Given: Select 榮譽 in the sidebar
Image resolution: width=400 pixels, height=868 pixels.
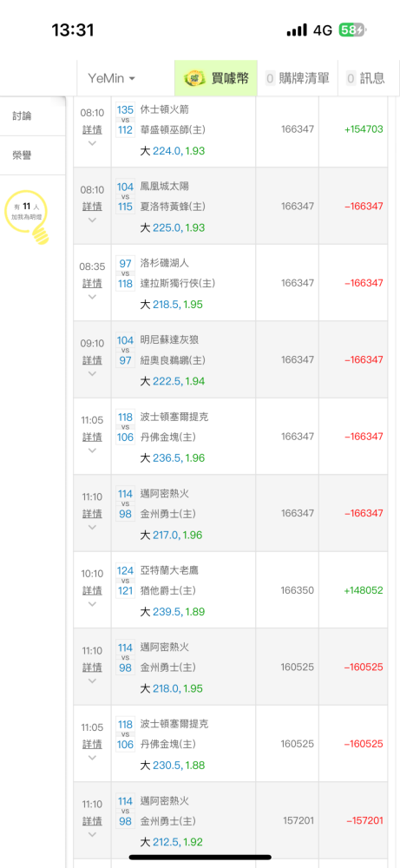Looking at the screenshot, I should point(23,155).
